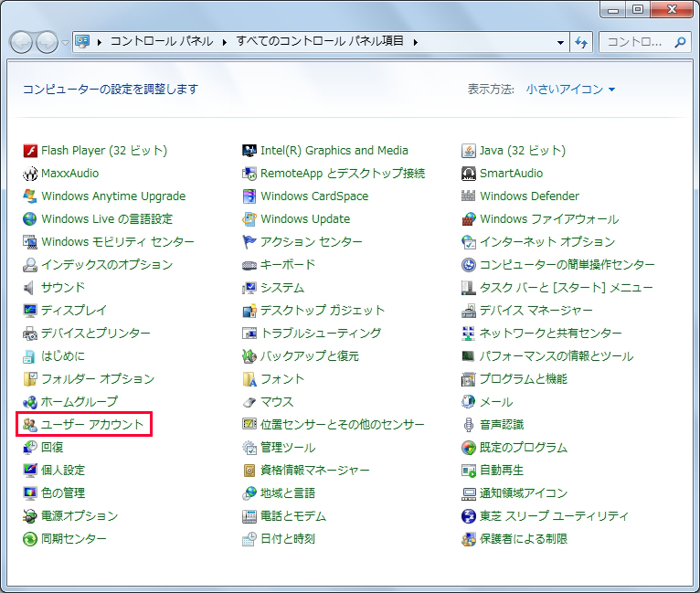Expand arrow after すべてのコントロール パネル項目 breadcrumb
Viewport: 700px width, 593px height.
coord(415,42)
